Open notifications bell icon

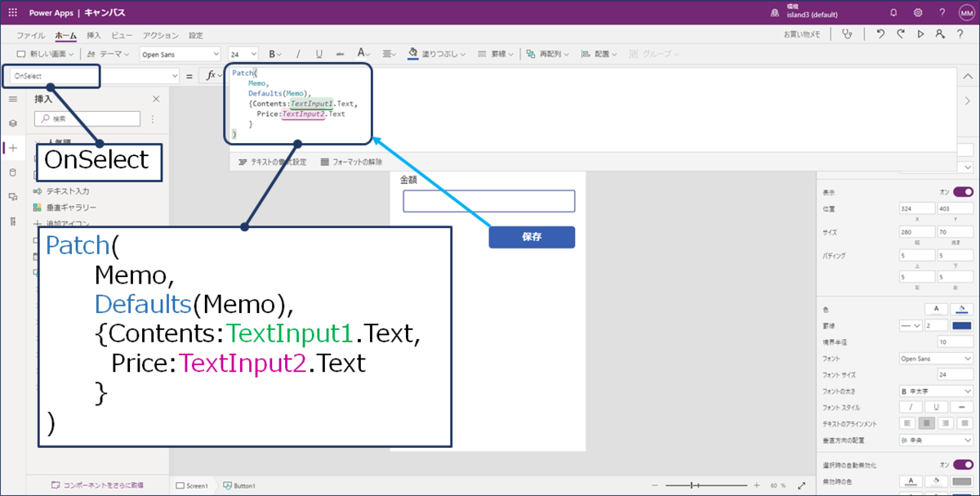pos(893,13)
